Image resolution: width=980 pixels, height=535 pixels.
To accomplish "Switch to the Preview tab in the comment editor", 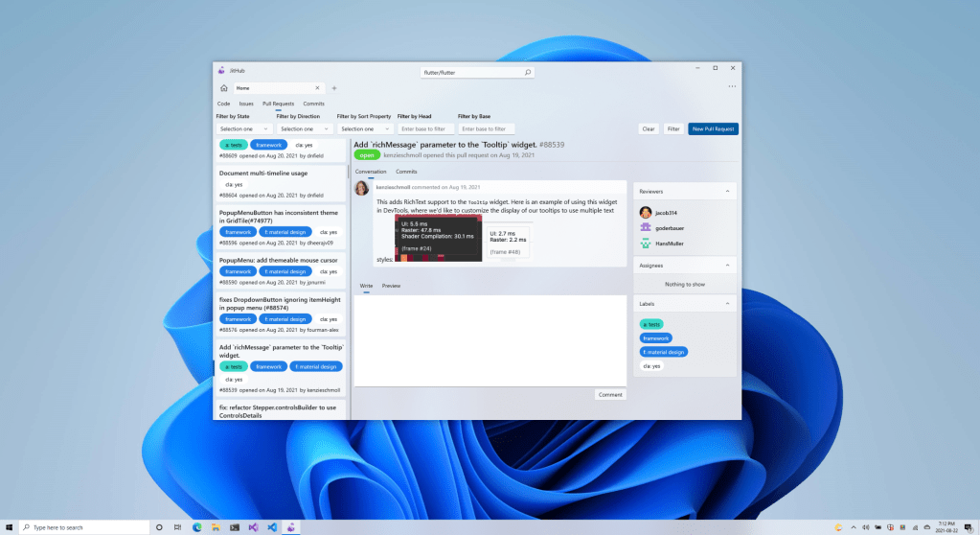I will tap(391, 287).
